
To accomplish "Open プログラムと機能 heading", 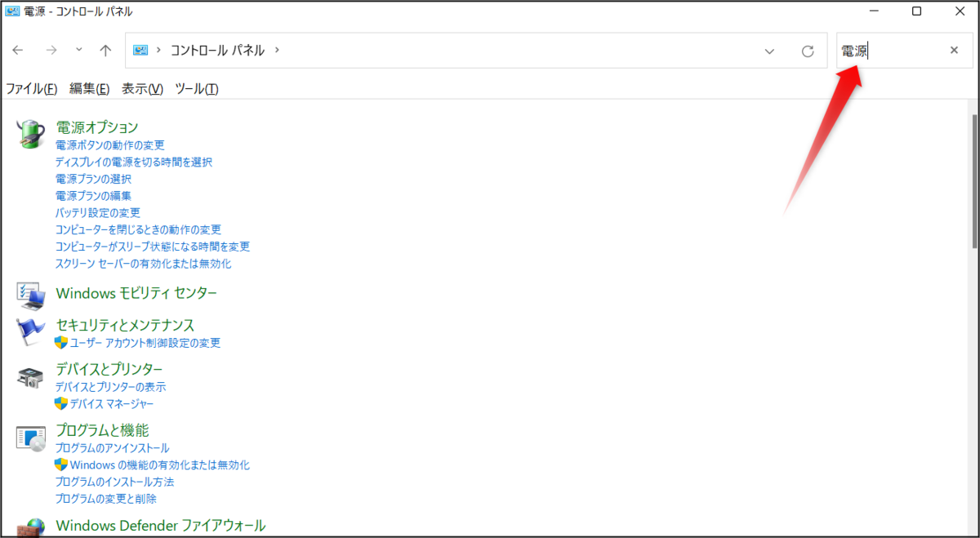I will pyautogui.click(x=102, y=429).
